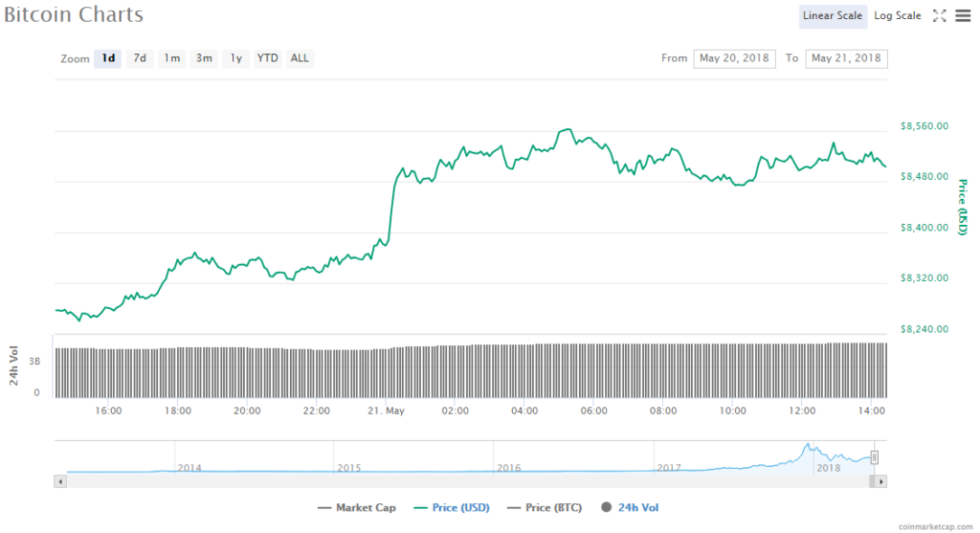The height and width of the screenshot is (533, 980).
Task: Set zoom to 1m
Action: [171, 58]
